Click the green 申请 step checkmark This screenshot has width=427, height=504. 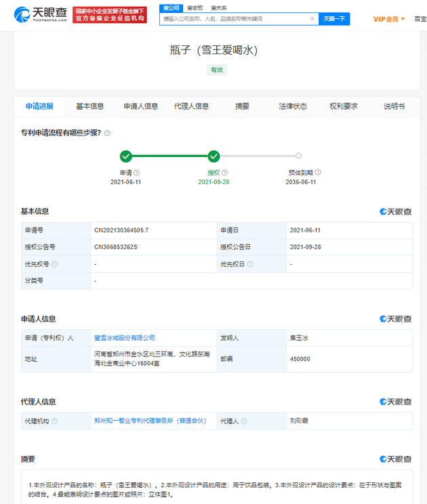click(125, 156)
